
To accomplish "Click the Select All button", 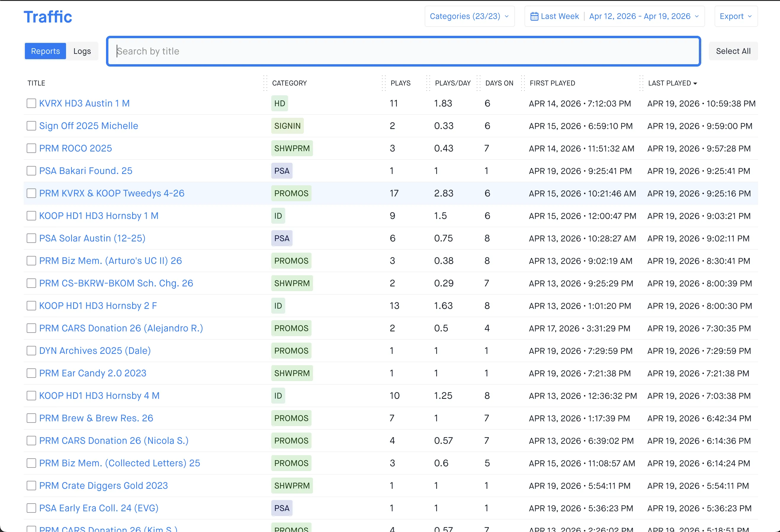I will [x=733, y=51].
